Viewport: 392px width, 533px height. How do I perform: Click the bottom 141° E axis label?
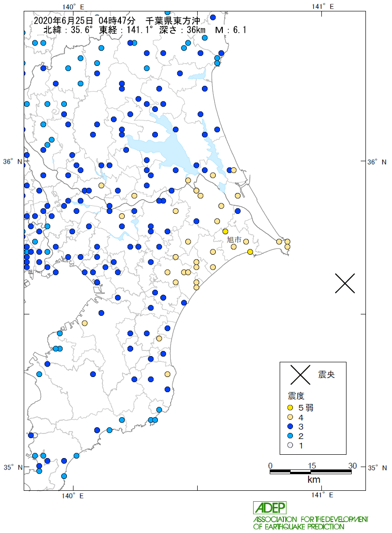(322, 495)
